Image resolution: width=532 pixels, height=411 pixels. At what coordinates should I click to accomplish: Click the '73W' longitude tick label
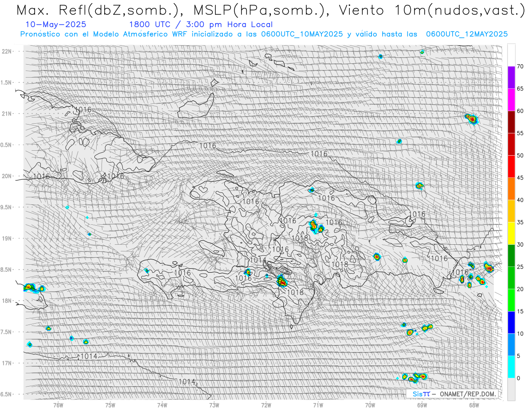coord(214,405)
